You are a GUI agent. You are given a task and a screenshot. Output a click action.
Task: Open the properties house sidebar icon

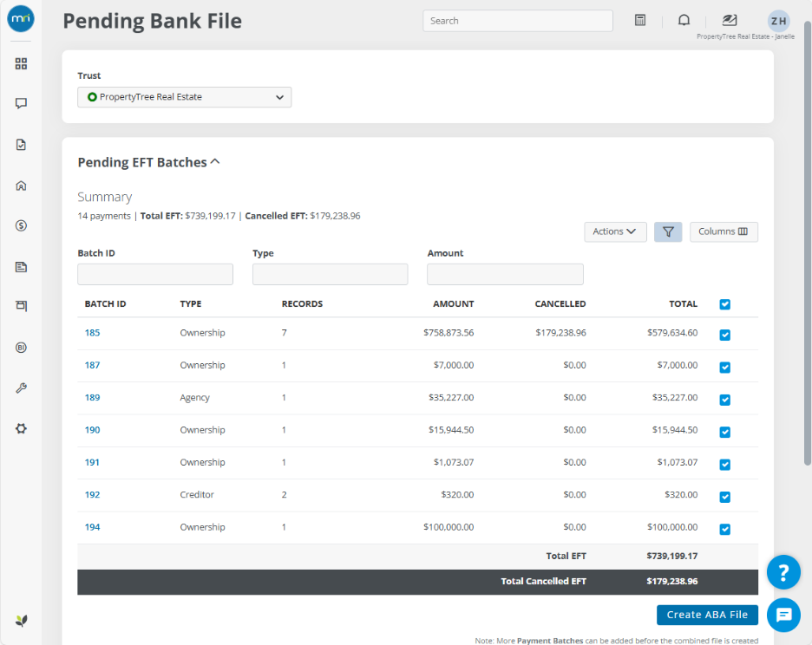pyautogui.click(x=21, y=186)
